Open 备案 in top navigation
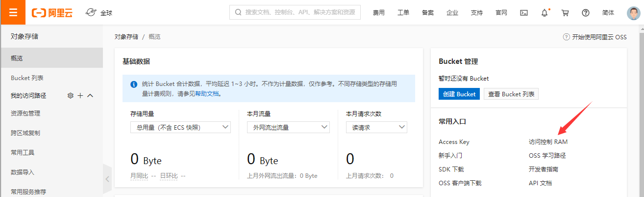This screenshot has height=197, width=644. point(428,13)
